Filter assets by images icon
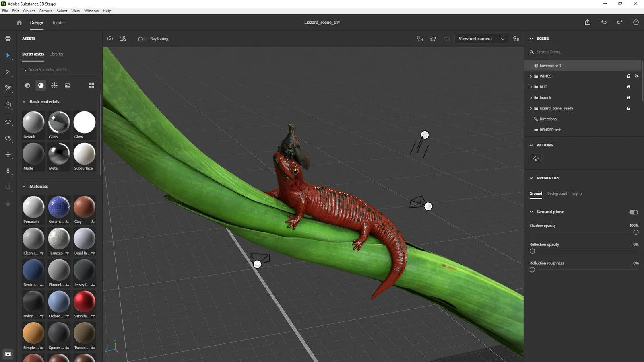This screenshot has height=362, width=644. [68, 85]
